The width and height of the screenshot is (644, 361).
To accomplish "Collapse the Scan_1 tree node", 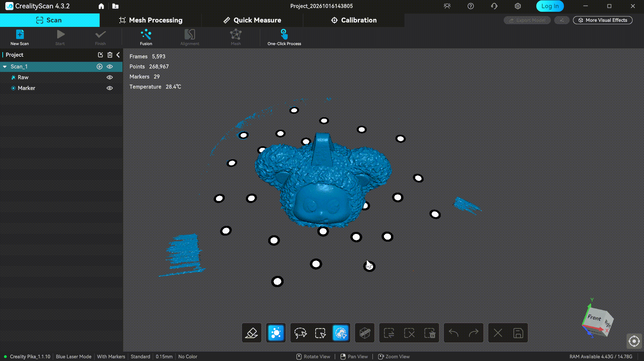I will click(x=5, y=67).
